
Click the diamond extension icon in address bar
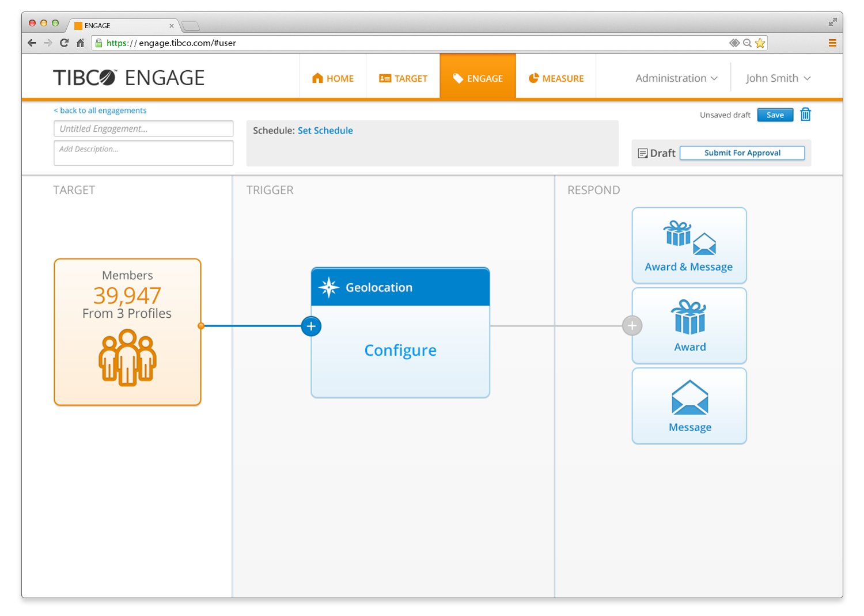click(734, 43)
